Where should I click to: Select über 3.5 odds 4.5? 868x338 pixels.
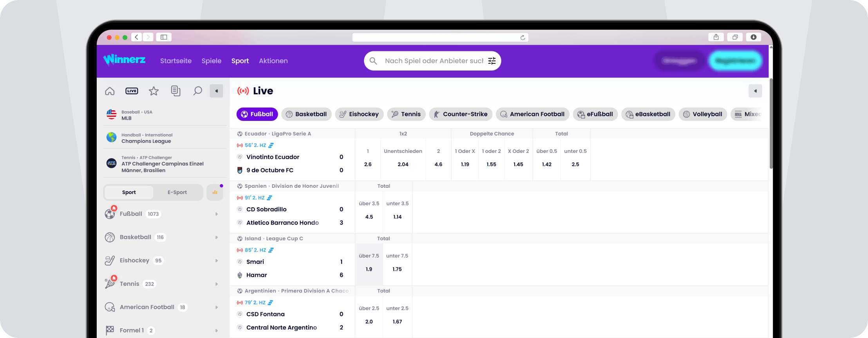[x=369, y=212]
